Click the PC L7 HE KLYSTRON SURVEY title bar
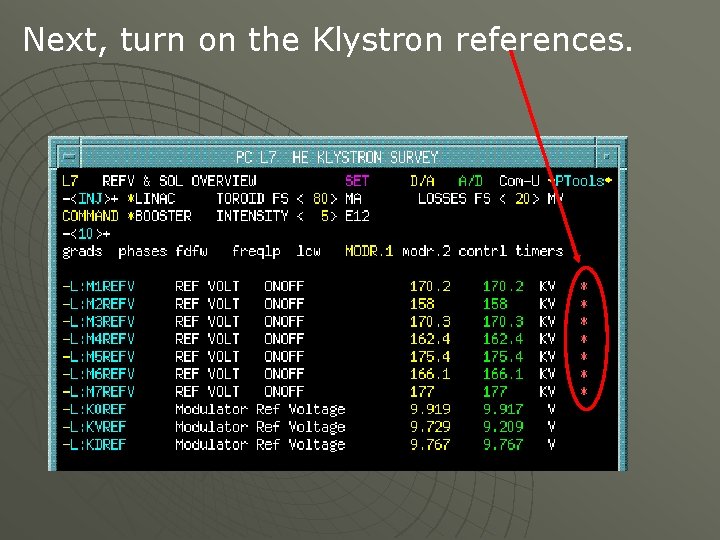Image resolution: width=720 pixels, height=540 pixels. [x=338, y=157]
